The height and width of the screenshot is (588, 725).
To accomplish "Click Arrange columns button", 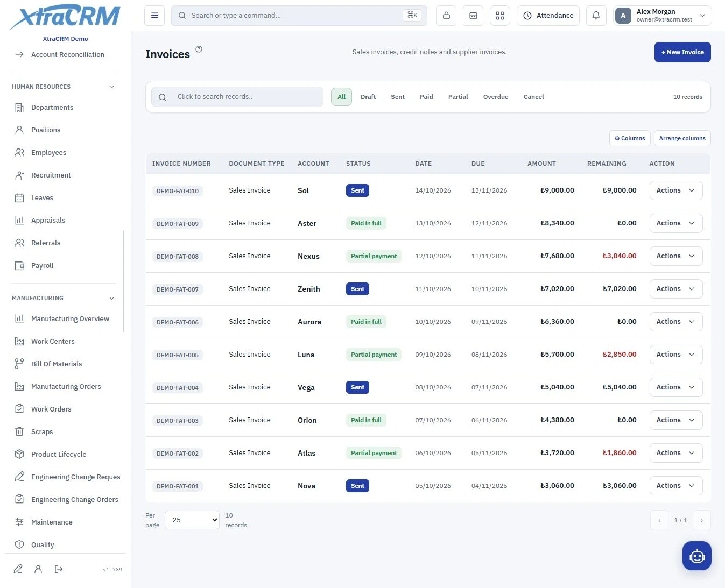I will (x=682, y=138).
